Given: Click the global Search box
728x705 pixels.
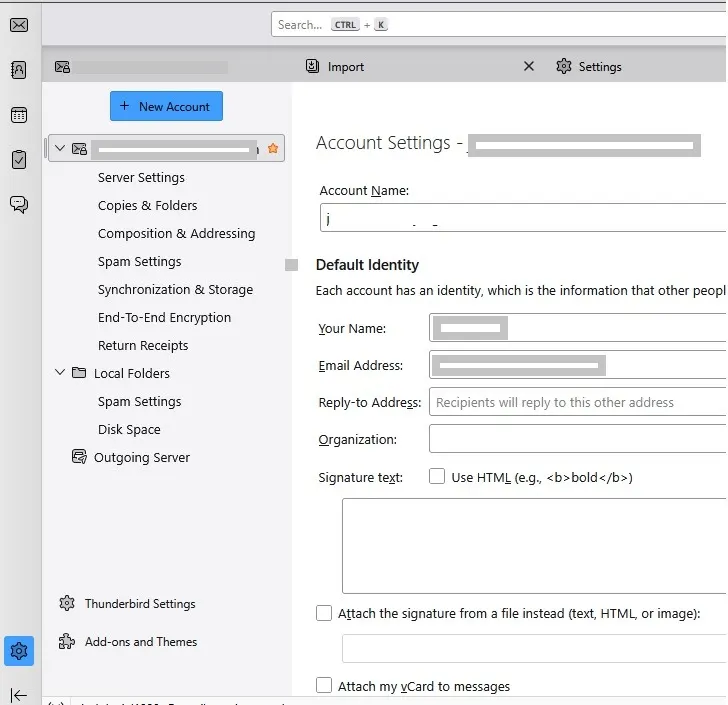Looking at the screenshot, I should point(499,24).
